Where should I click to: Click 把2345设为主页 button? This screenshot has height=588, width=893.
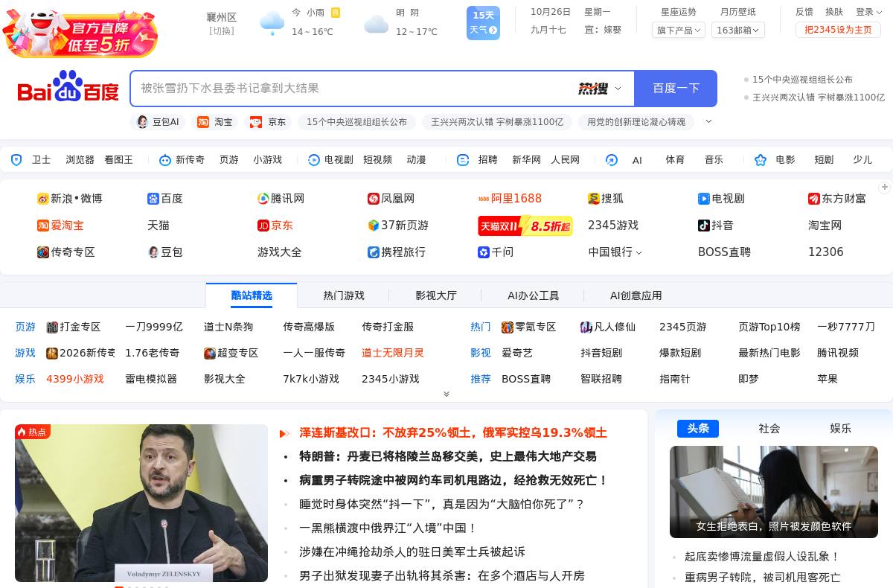(838, 30)
